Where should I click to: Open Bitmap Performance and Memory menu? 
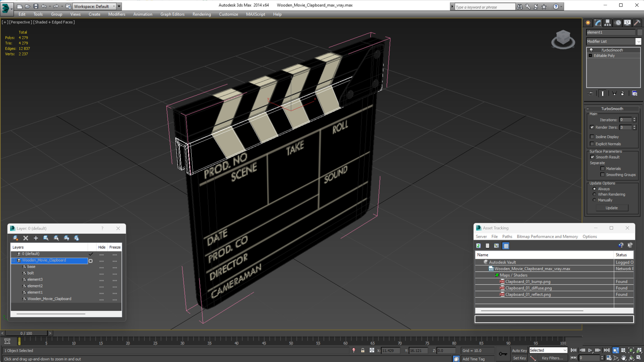pos(547,236)
